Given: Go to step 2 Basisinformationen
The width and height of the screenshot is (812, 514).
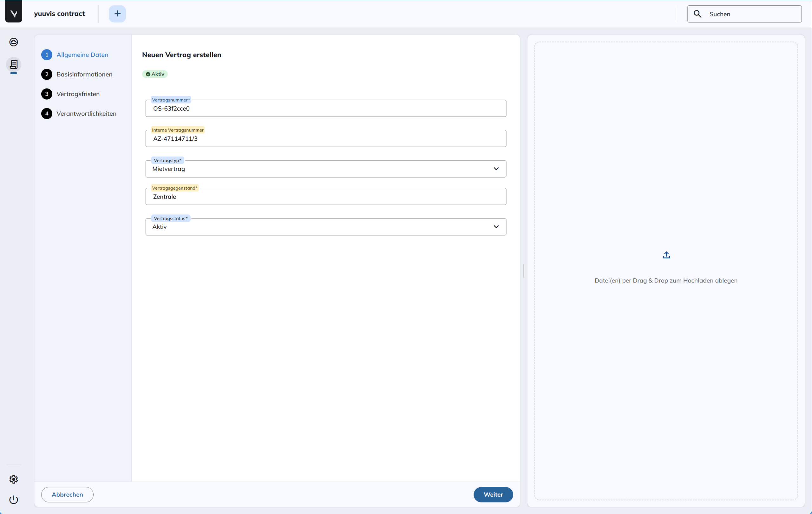Looking at the screenshot, I should [84, 74].
